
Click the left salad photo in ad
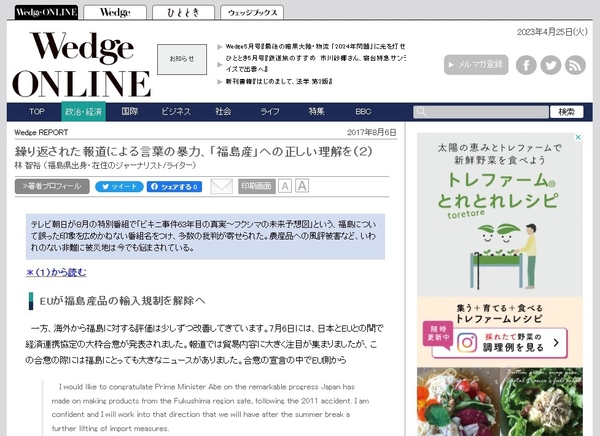(458, 402)
